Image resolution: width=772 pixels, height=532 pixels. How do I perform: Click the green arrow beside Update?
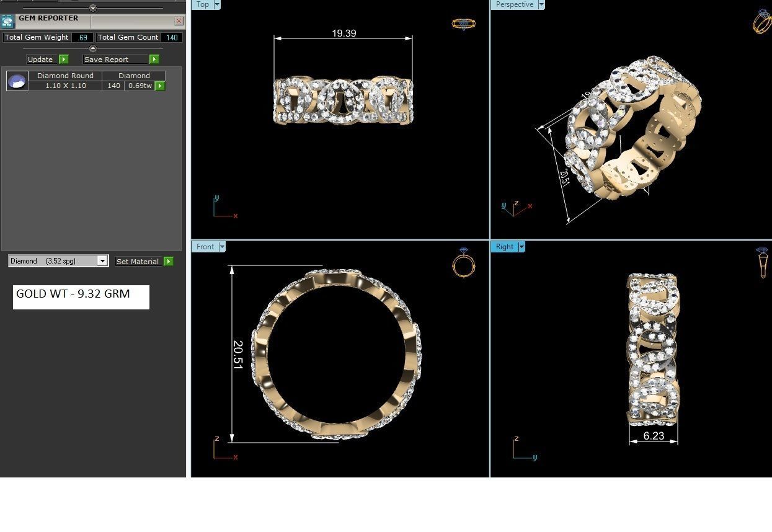coord(64,59)
